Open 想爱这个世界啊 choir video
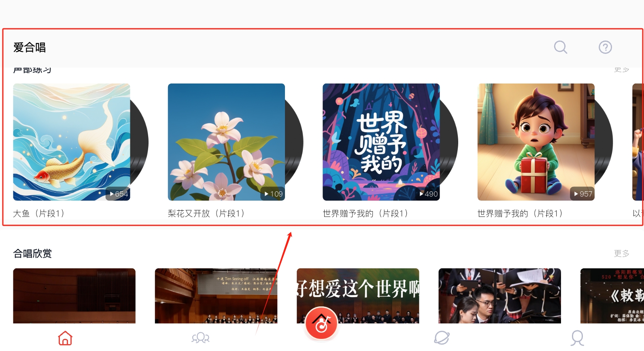Viewport: 644px width, 351px height. coord(358,296)
